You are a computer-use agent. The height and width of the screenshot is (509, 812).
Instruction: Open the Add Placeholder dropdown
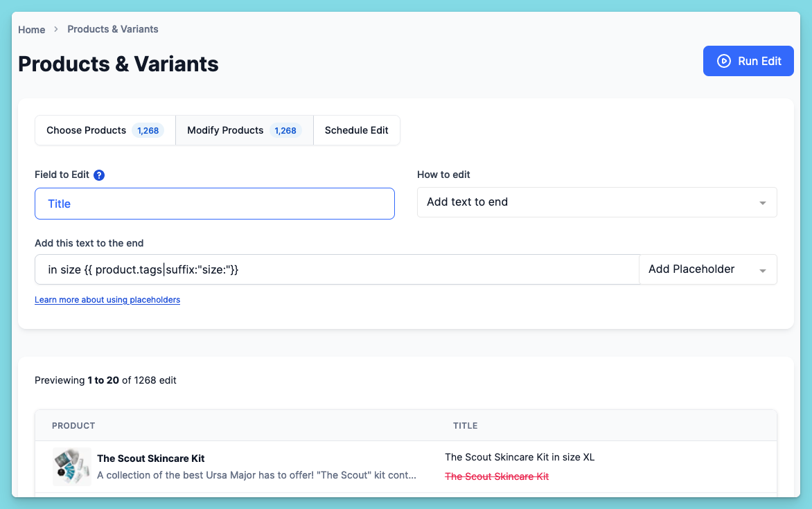point(708,269)
